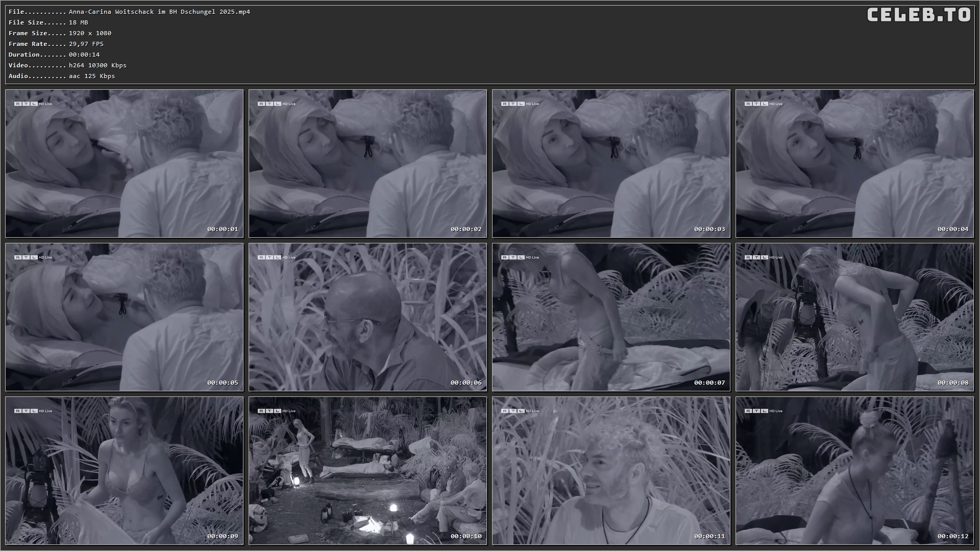Click the Video h264 10300 Kbps line
The image size is (980, 551).
[67, 65]
